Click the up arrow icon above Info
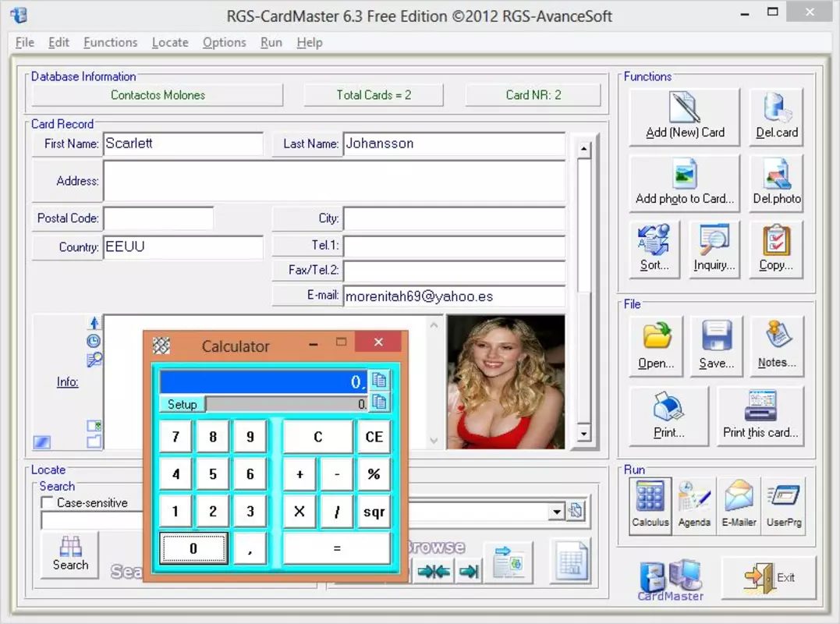Screen dimensions: 840x624 94,322
